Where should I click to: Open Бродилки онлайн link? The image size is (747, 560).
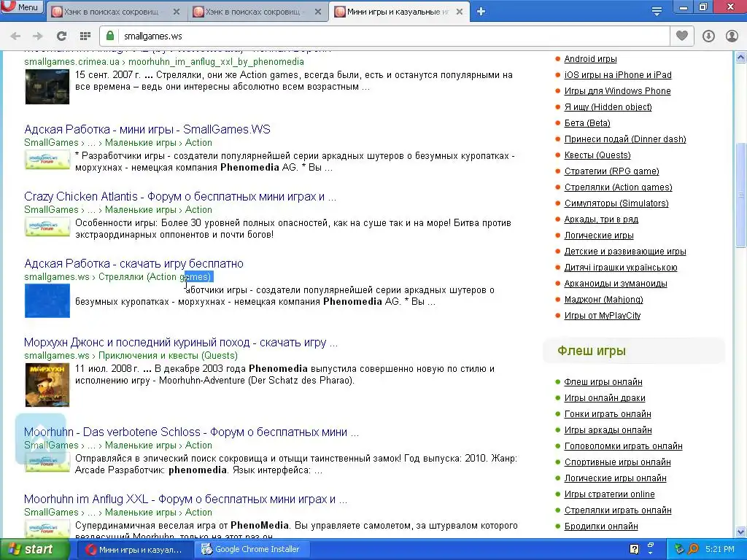tap(601, 526)
